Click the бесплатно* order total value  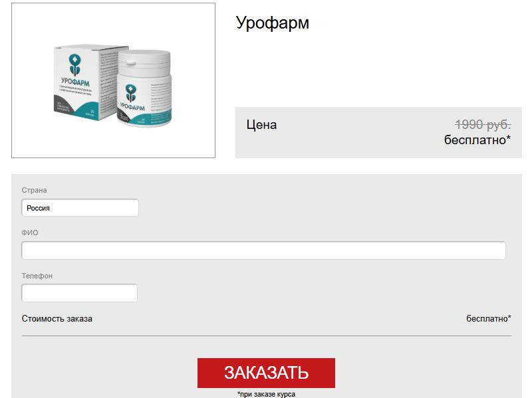click(489, 319)
